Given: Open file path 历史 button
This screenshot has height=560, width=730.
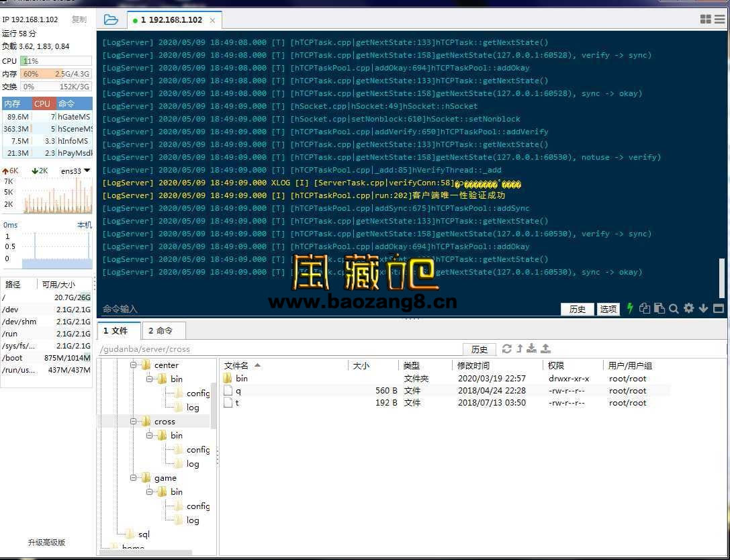Looking at the screenshot, I should (x=479, y=349).
